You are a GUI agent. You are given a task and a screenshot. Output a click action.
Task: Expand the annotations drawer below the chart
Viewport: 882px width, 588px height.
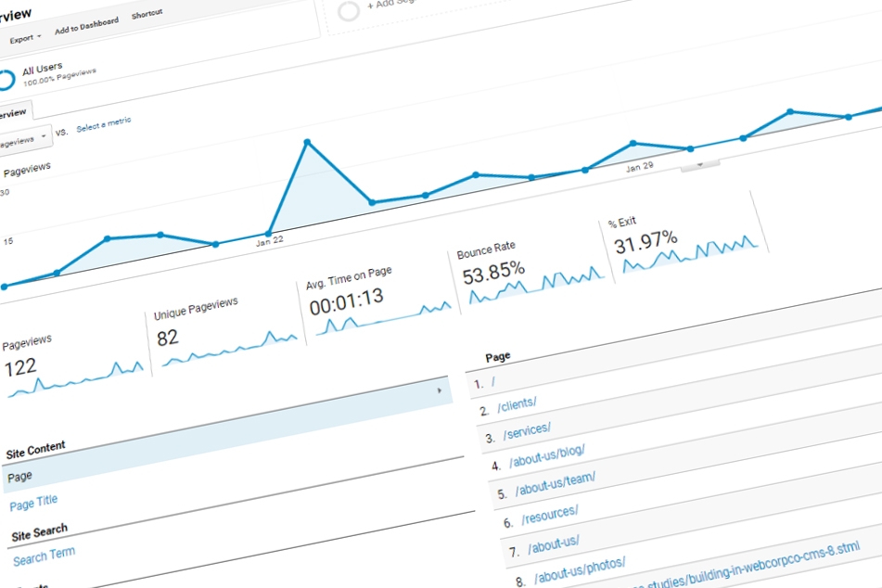point(699,165)
